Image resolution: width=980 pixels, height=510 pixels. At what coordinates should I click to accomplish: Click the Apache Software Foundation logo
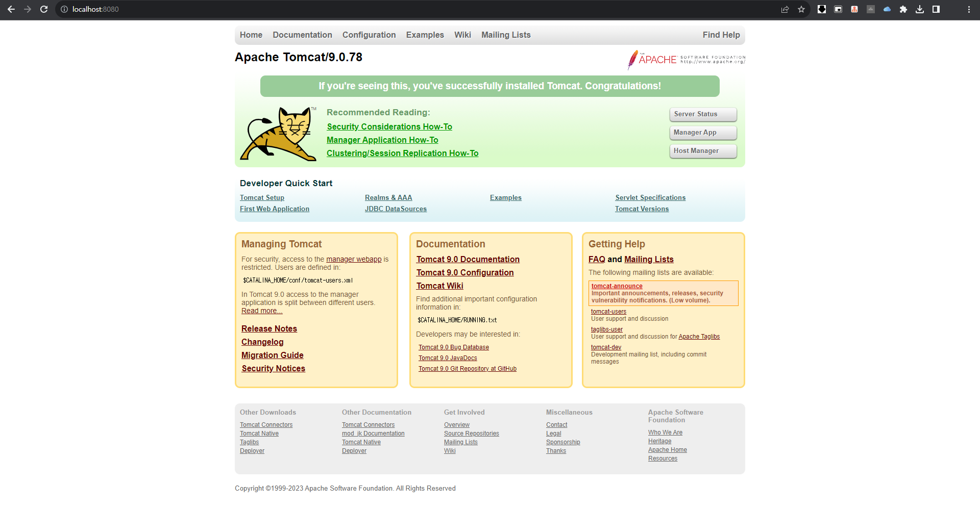coord(687,60)
